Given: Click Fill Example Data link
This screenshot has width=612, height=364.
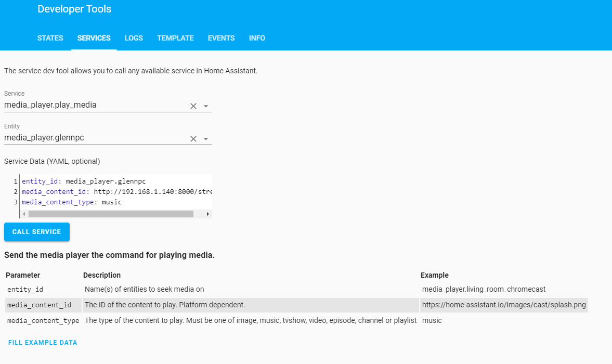Looking at the screenshot, I should click(43, 343).
